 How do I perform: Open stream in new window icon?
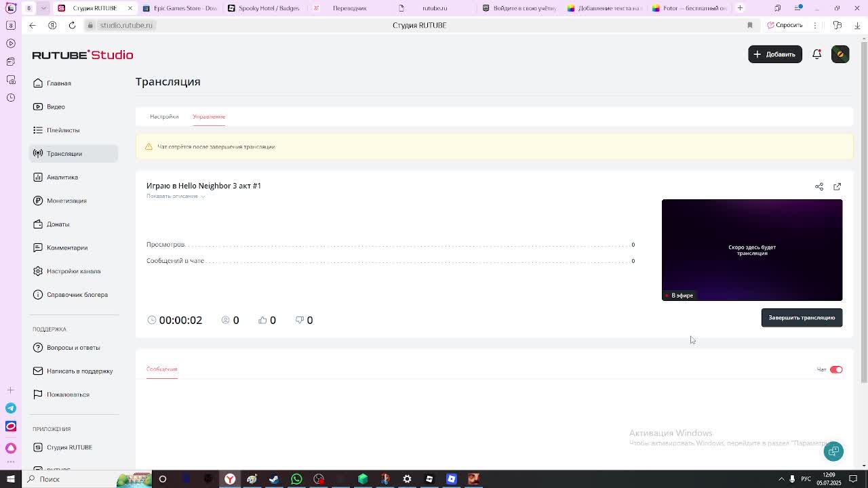[x=837, y=186]
